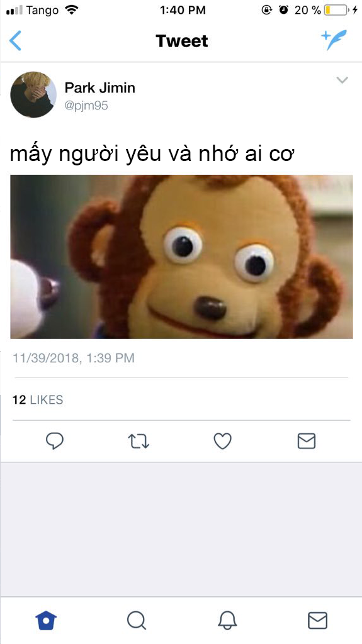Tap the Park Jimin display name
The height and width of the screenshot is (644, 362).
(100, 87)
